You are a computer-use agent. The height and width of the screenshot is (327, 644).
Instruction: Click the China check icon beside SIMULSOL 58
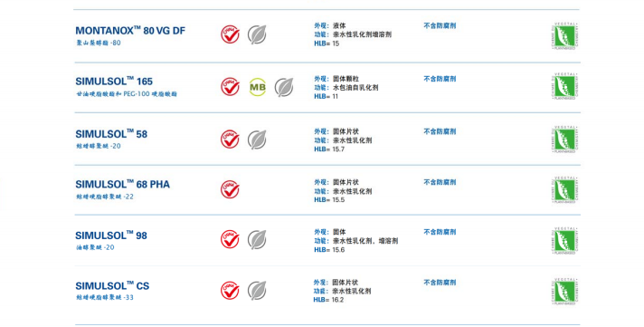[230, 139]
